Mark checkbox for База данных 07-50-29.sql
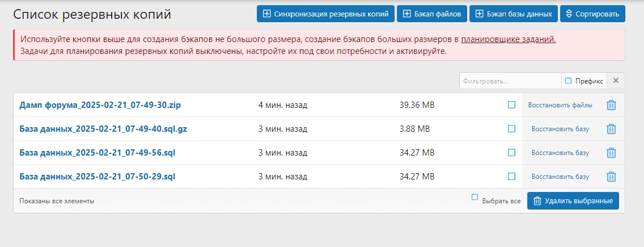Image resolution: width=644 pixels, height=247 pixels. coord(512,177)
